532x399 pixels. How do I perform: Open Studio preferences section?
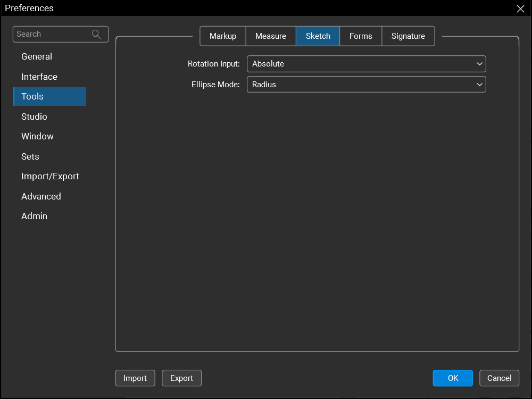point(34,117)
